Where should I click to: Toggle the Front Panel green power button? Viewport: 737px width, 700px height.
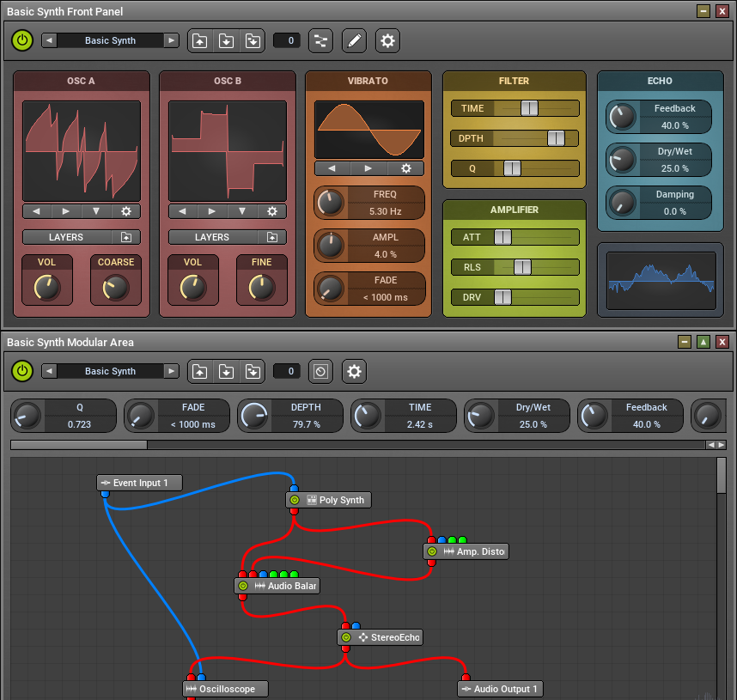click(22, 40)
